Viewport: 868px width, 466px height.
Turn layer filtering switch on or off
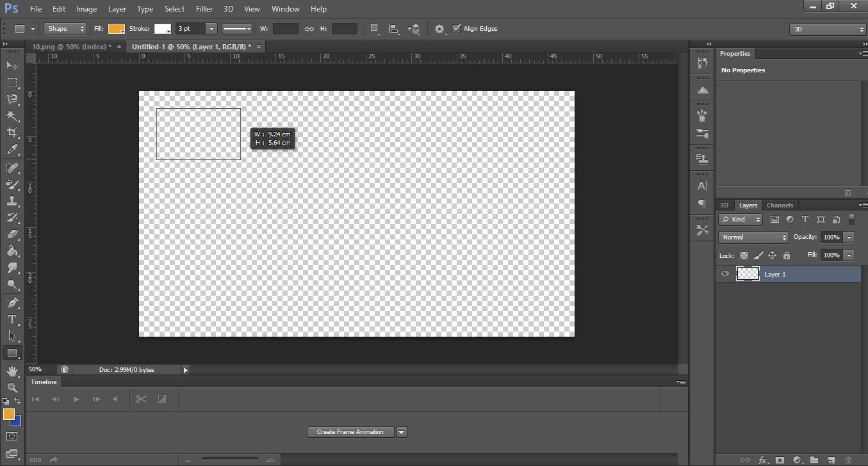(x=851, y=219)
